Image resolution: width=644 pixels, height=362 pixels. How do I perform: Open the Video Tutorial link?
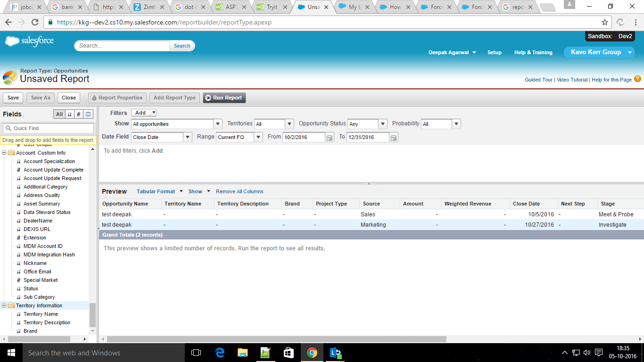point(572,80)
